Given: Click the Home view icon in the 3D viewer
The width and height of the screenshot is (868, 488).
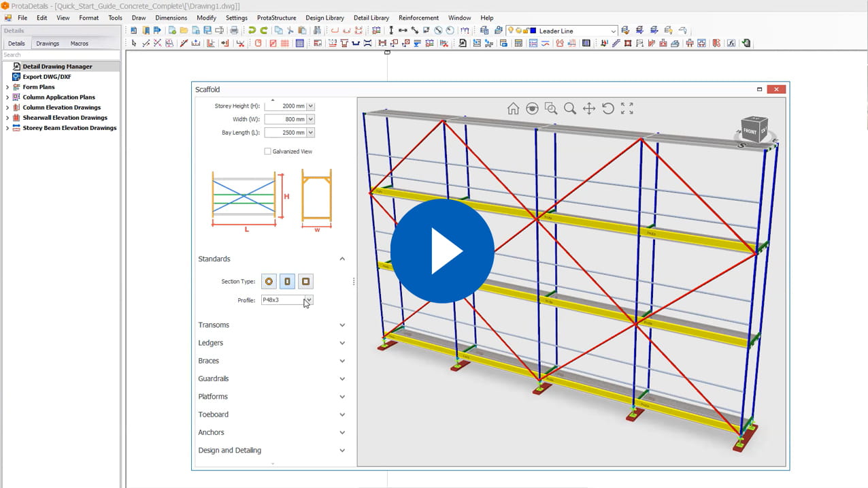Looking at the screenshot, I should pos(513,108).
